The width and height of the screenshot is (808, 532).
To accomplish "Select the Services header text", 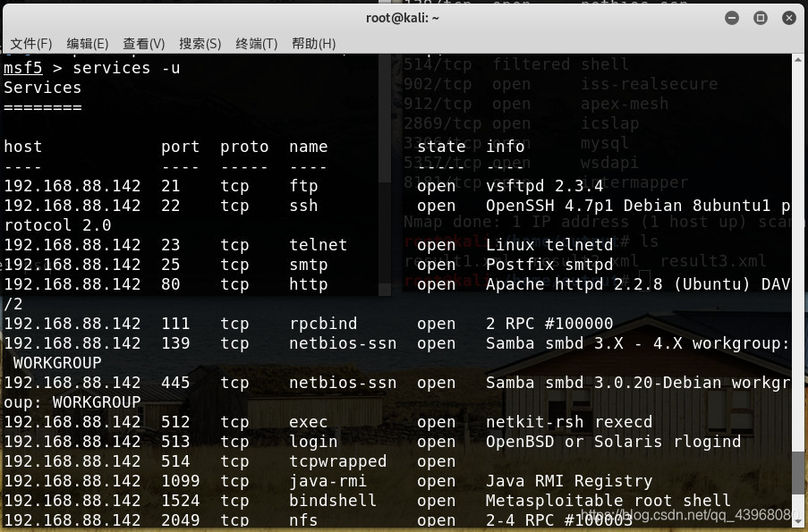I will click(42, 87).
